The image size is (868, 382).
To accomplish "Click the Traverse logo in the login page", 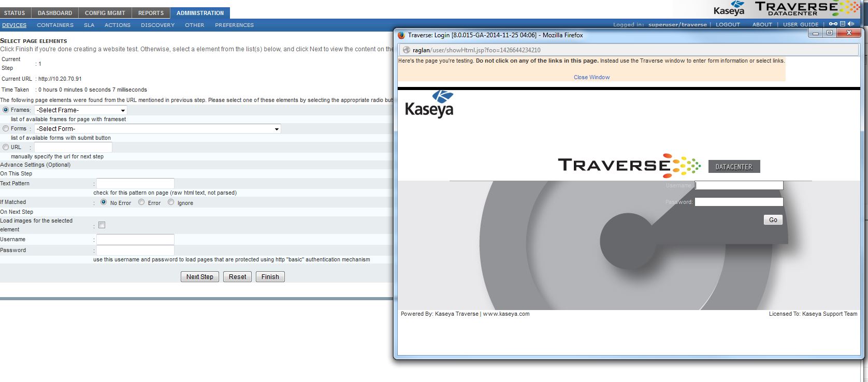I will 629,166.
